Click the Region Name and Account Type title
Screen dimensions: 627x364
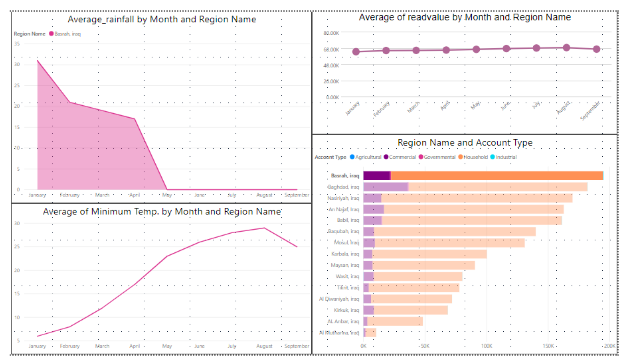click(465, 142)
